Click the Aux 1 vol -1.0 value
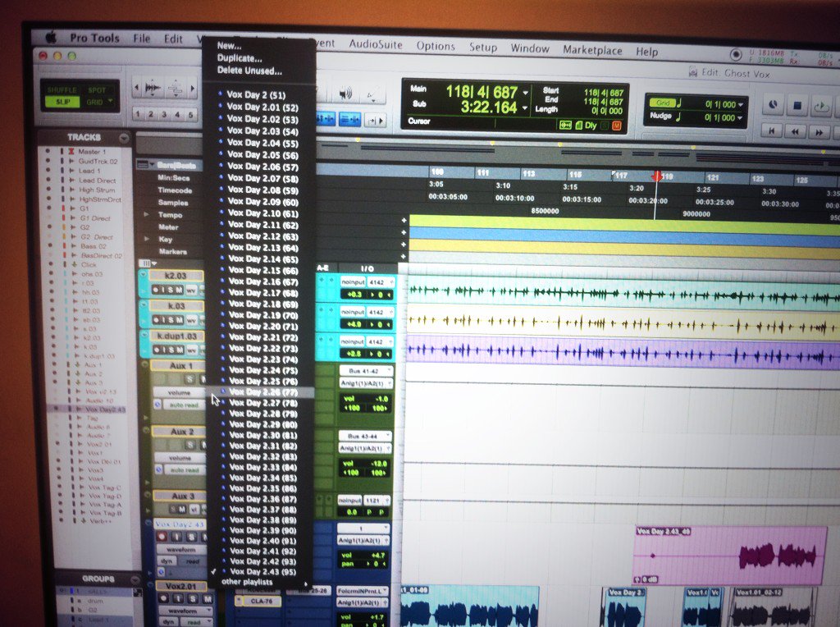Image resolution: width=840 pixels, height=627 pixels. (381, 399)
